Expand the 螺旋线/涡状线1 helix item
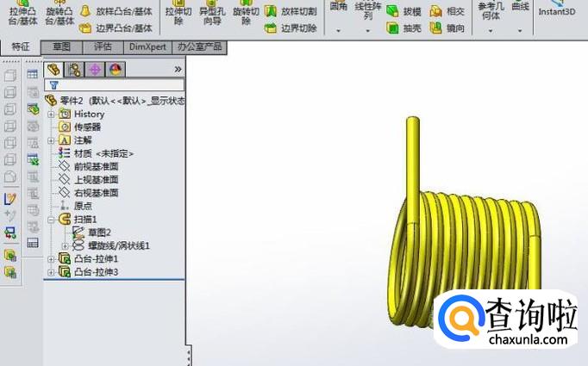 coord(65,246)
